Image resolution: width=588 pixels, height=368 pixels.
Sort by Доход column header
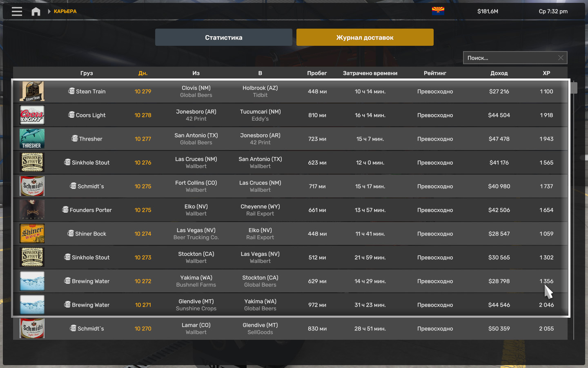499,73
